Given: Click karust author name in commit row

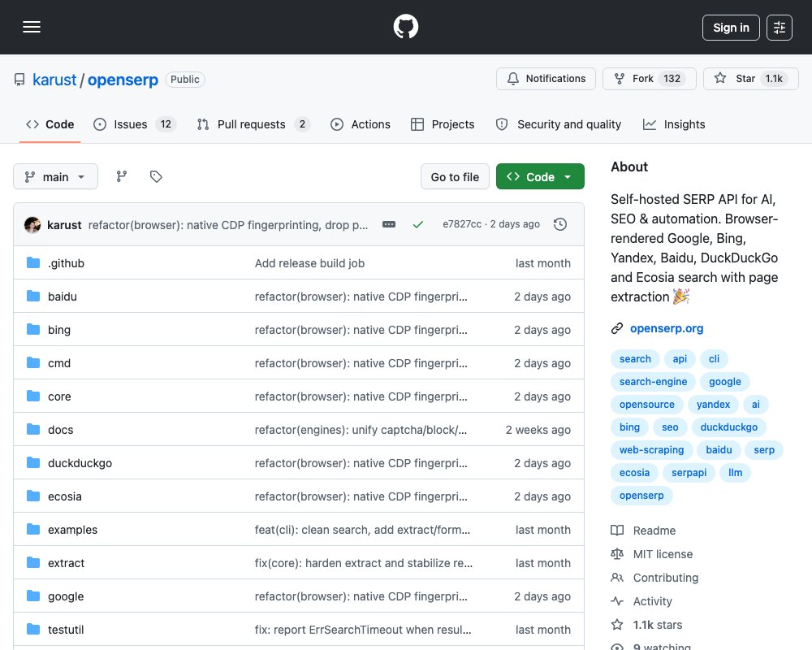Looking at the screenshot, I should pyautogui.click(x=64, y=224).
